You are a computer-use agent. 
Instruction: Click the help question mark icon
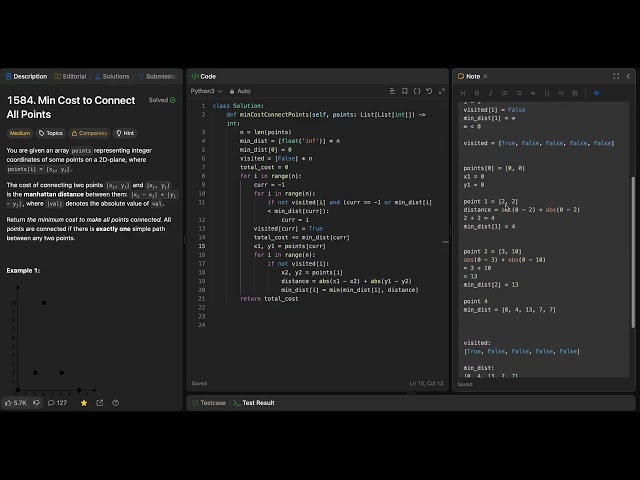[x=116, y=403]
